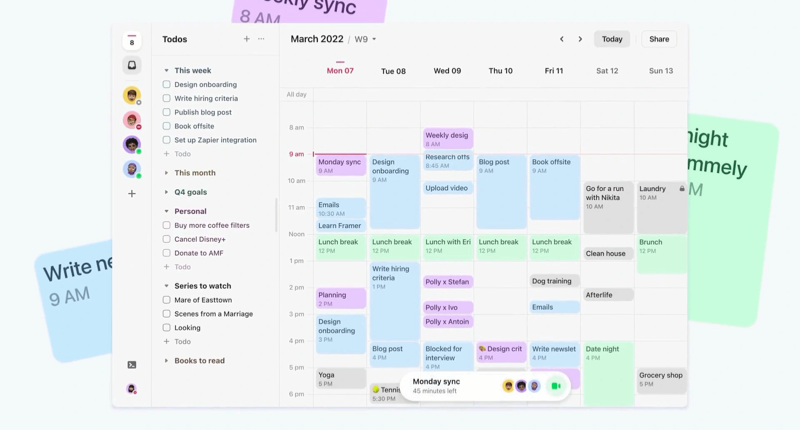Jump to Today
The image size is (800, 430).
pyautogui.click(x=612, y=39)
